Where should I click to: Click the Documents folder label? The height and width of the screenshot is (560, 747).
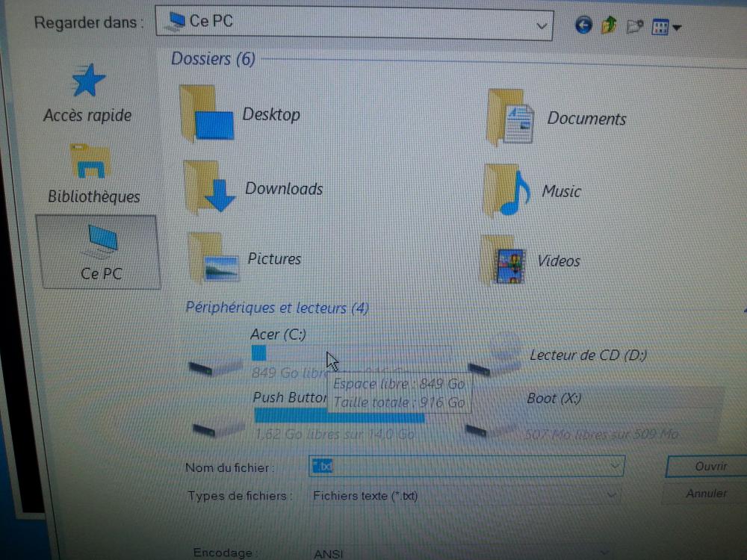[x=586, y=119]
